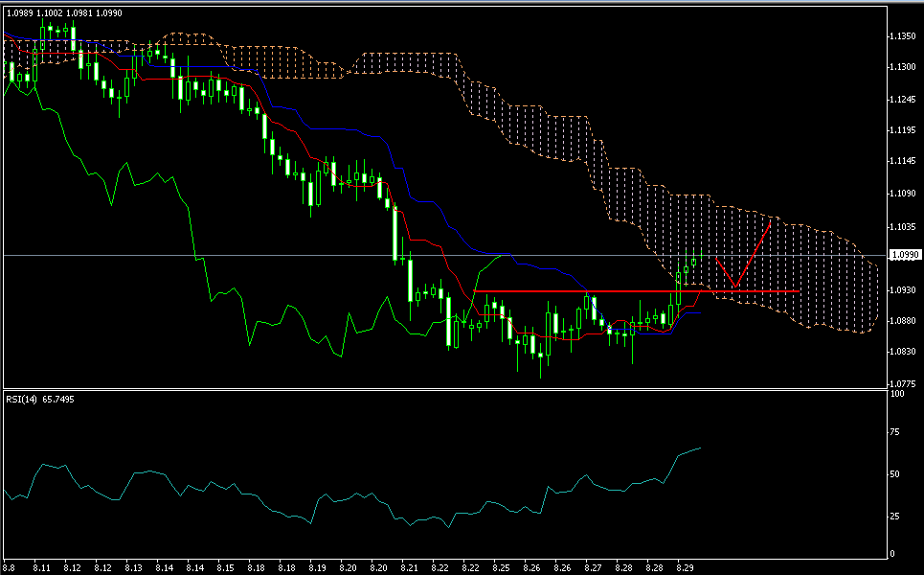Click the 8.29 date label
Screen dimensions: 924x575
[686, 568]
